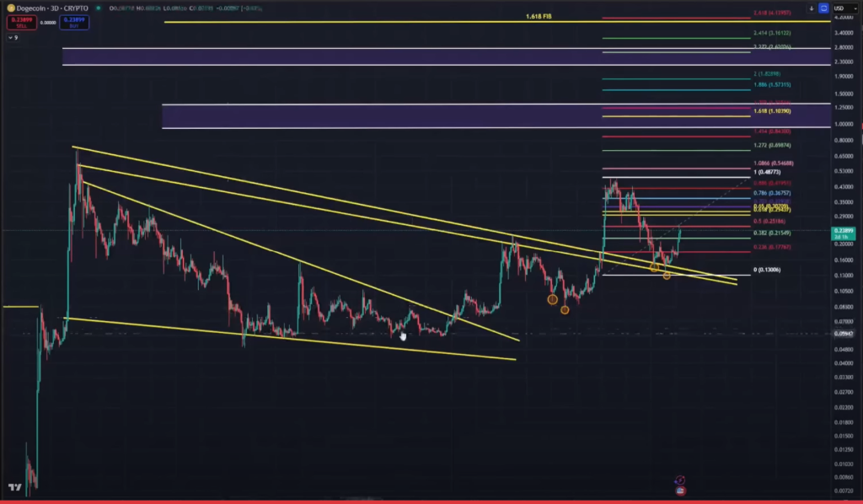Click the flag avatar icon near the bottom-right
Screen dimensions: 863x504
coord(680,491)
